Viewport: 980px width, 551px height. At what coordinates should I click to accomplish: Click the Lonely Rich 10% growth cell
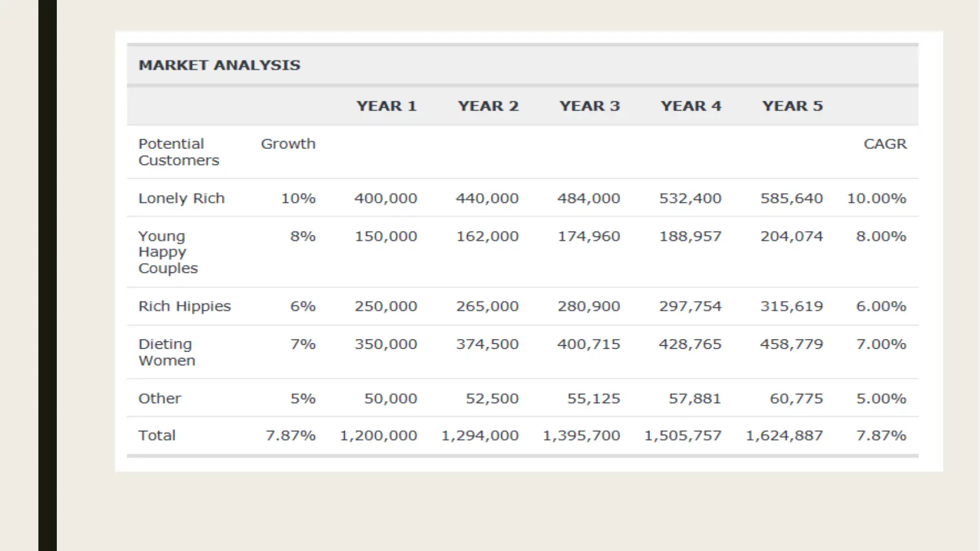298,198
